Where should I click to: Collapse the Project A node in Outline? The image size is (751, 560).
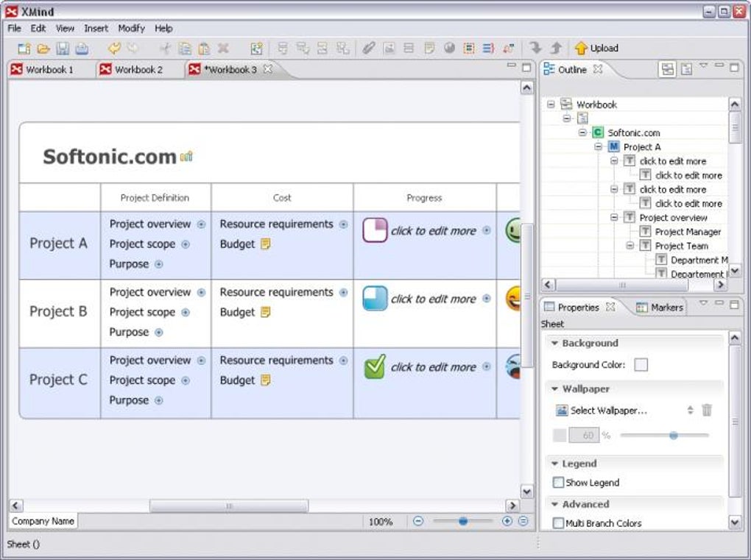pyautogui.click(x=598, y=146)
